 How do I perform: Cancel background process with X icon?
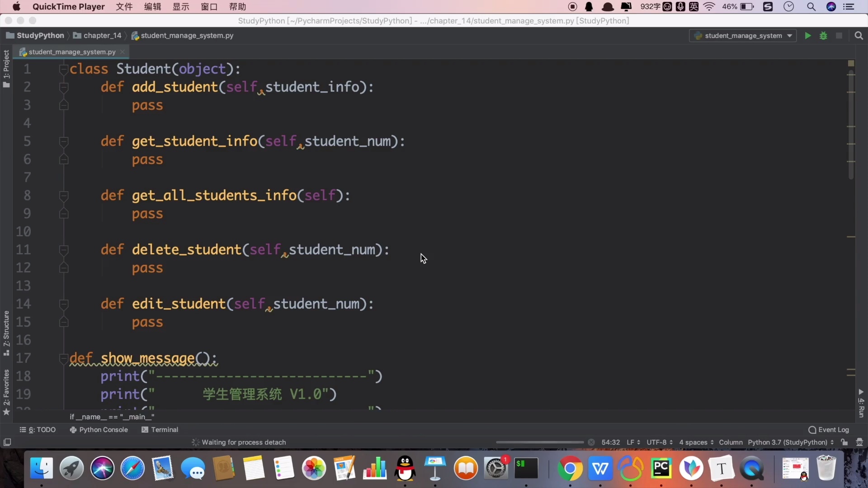click(591, 442)
